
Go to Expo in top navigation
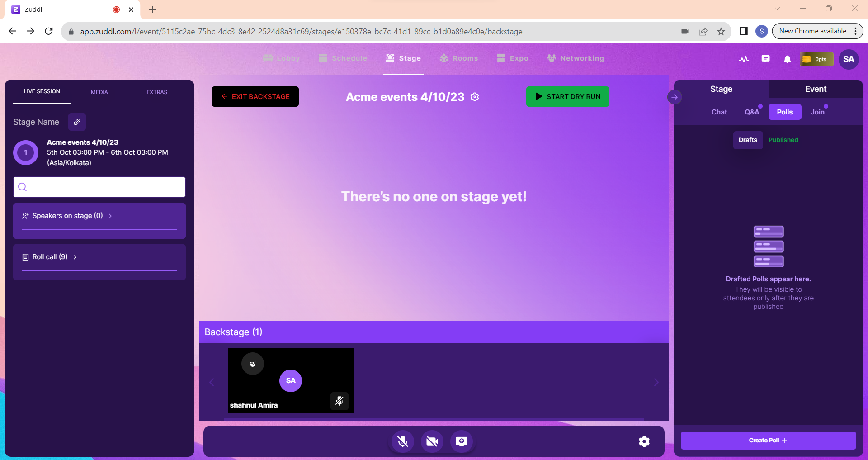512,58
